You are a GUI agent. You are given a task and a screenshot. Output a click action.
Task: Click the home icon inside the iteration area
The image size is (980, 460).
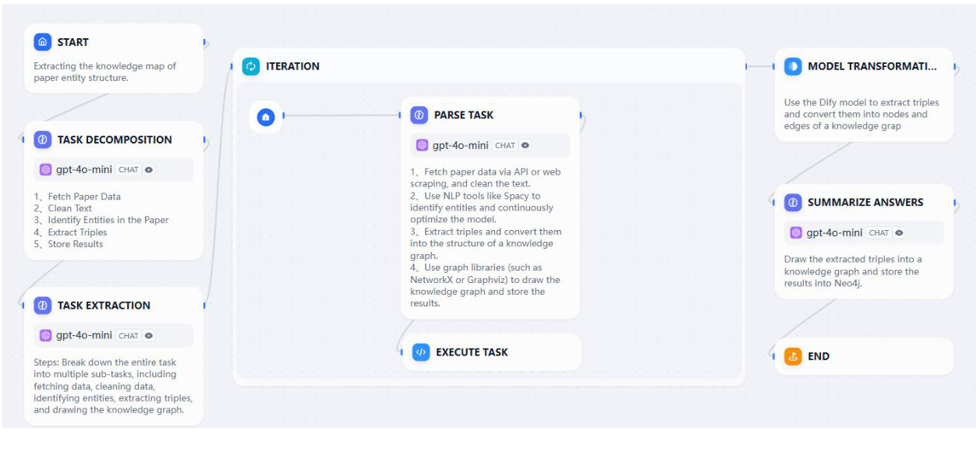265,118
